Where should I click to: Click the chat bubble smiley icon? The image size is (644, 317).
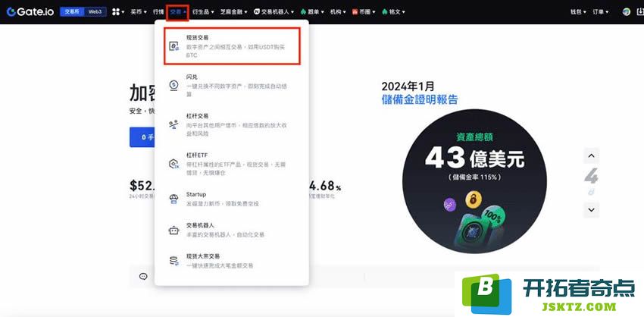143,276
